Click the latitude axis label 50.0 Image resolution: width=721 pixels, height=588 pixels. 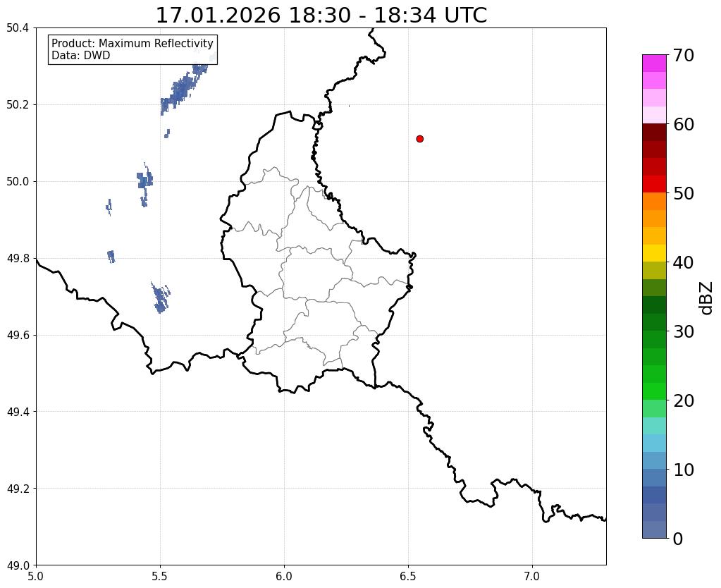pos(18,182)
